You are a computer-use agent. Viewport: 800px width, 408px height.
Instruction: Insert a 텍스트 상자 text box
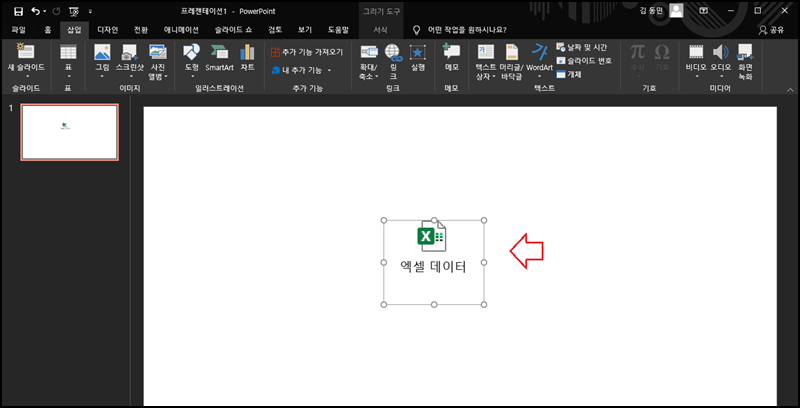[x=485, y=61]
